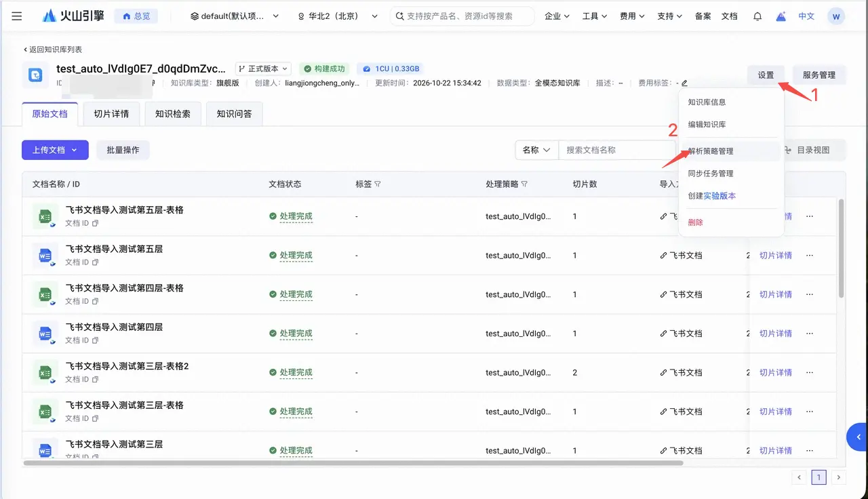Click the Volcano Engine logo
Screen dimensions: 868x499
tap(73, 16)
